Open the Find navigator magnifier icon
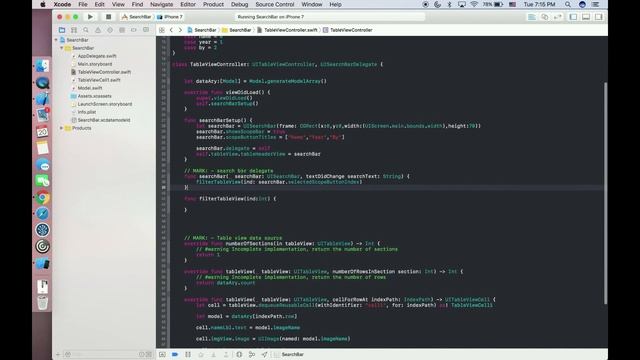Viewport: 640px width, 360px height. (x=86, y=30)
